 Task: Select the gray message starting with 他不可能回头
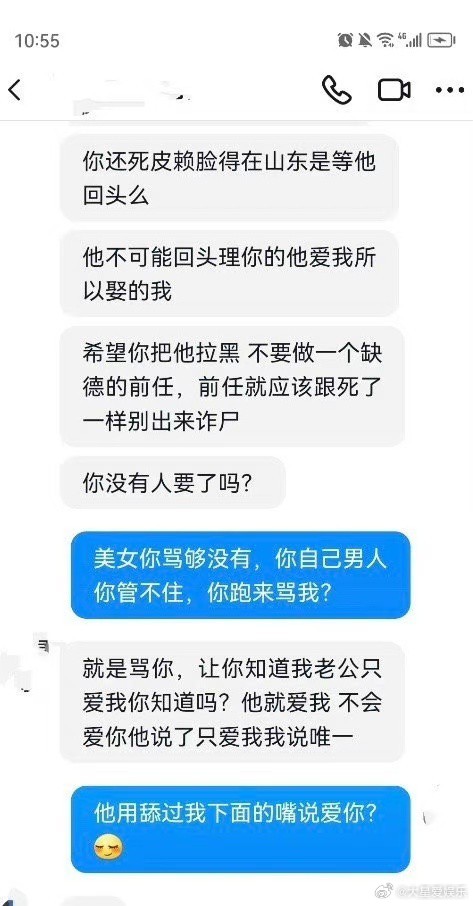229,274
